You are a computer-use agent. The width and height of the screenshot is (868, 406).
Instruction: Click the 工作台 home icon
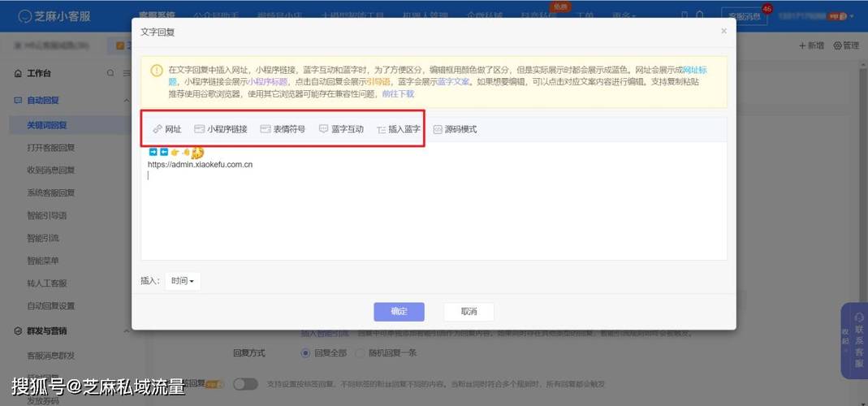tap(18, 73)
